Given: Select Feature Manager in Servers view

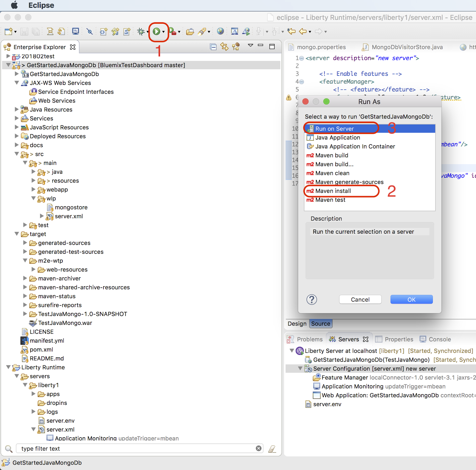Looking at the screenshot, I should pos(345,378).
